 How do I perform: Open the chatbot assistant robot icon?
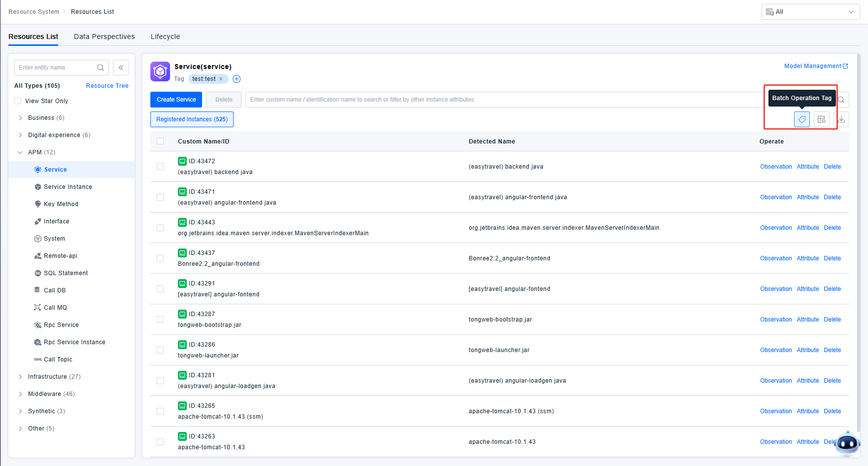click(x=847, y=443)
